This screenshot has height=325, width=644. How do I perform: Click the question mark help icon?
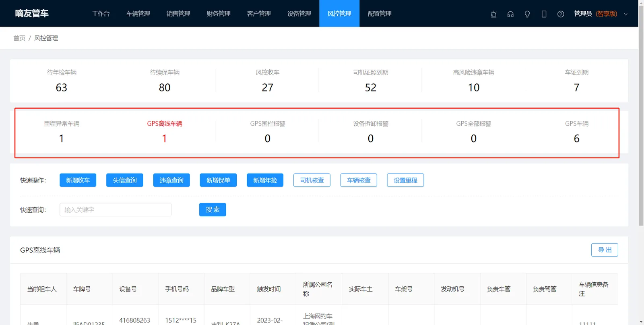(561, 14)
